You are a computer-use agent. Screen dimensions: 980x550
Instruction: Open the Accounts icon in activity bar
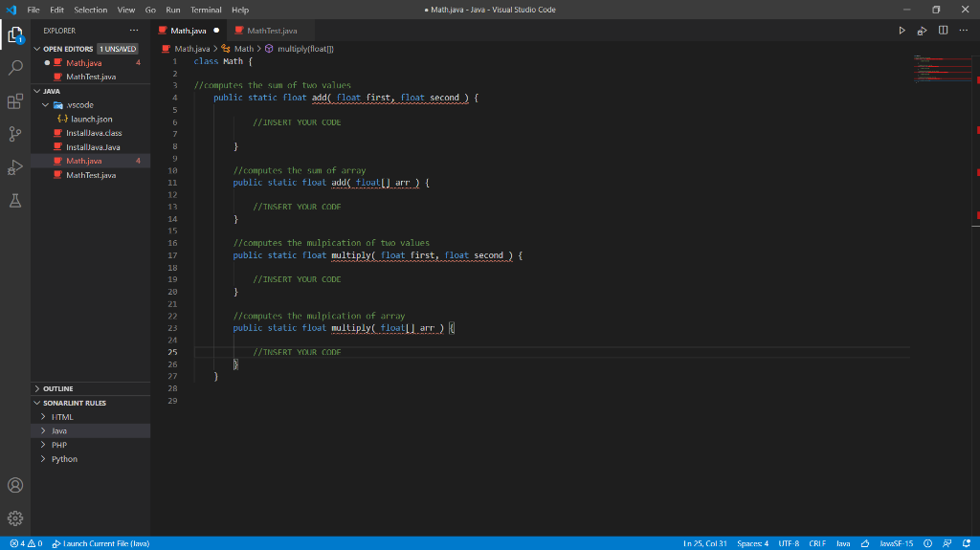pyautogui.click(x=15, y=485)
